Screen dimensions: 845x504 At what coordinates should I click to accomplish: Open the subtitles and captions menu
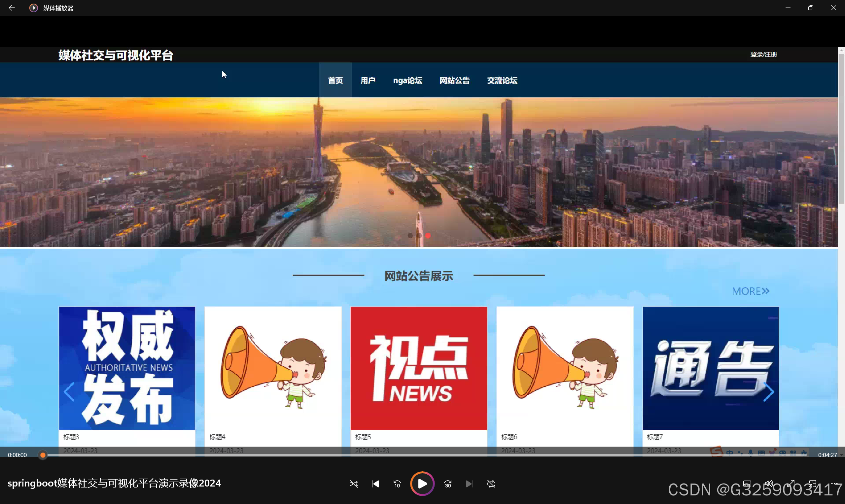click(747, 484)
